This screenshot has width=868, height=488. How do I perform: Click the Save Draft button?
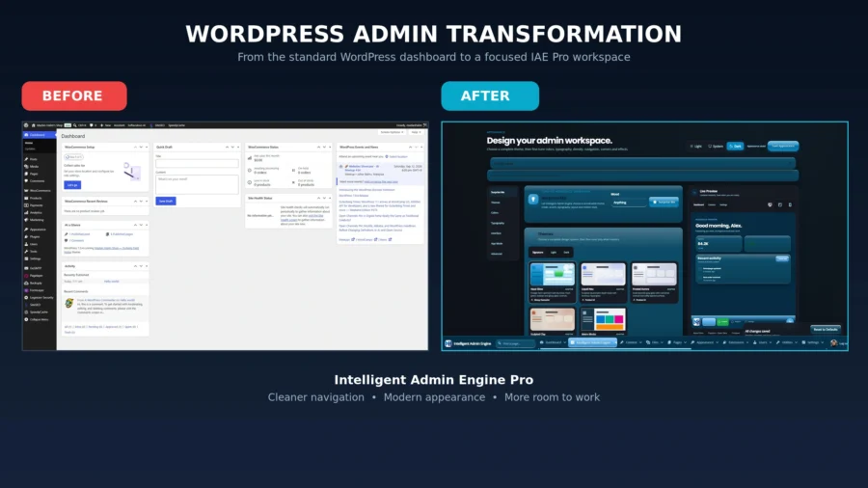point(166,201)
